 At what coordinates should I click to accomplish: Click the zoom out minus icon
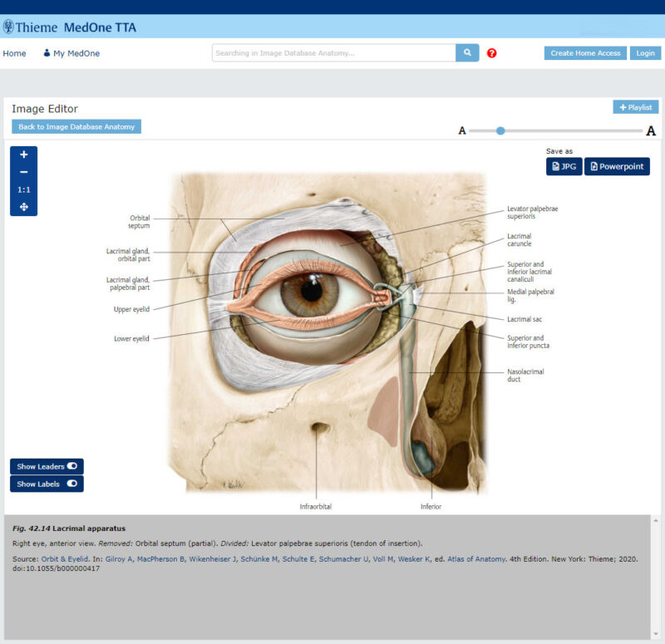[x=23, y=172]
